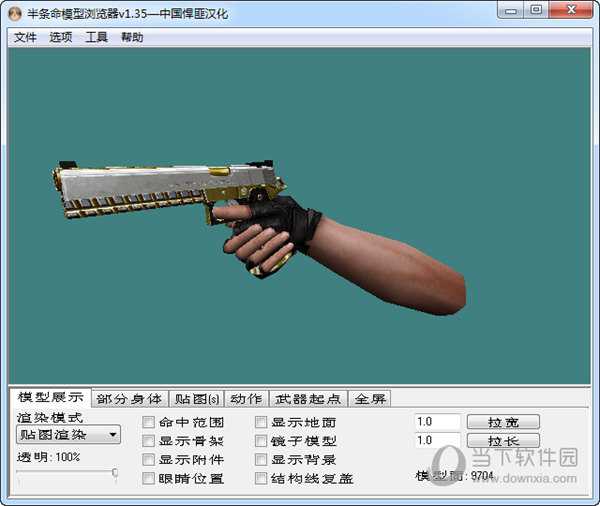
Task: Enable the 显示附件 checkbox
Action: coord(148,460)
